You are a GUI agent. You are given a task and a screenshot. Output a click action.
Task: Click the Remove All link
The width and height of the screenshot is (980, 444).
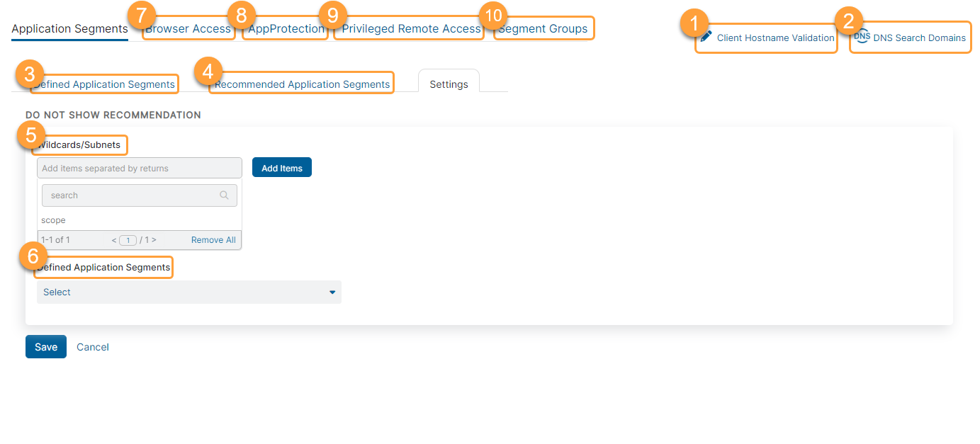(x=213, y=239)
